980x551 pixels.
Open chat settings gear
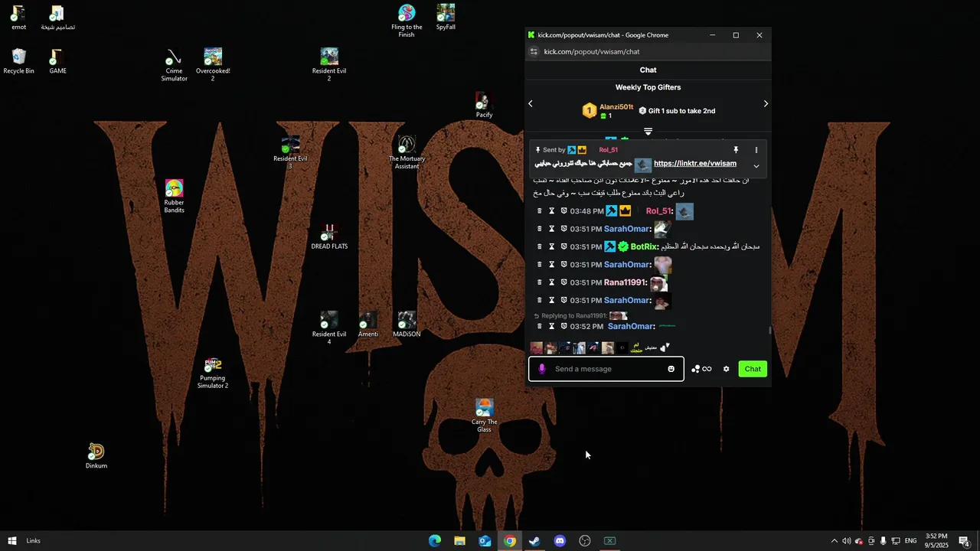[x=727, y=369]
